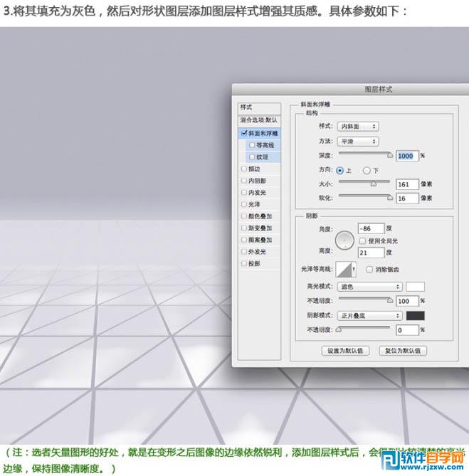Check the 使用全局光 option

362,240
